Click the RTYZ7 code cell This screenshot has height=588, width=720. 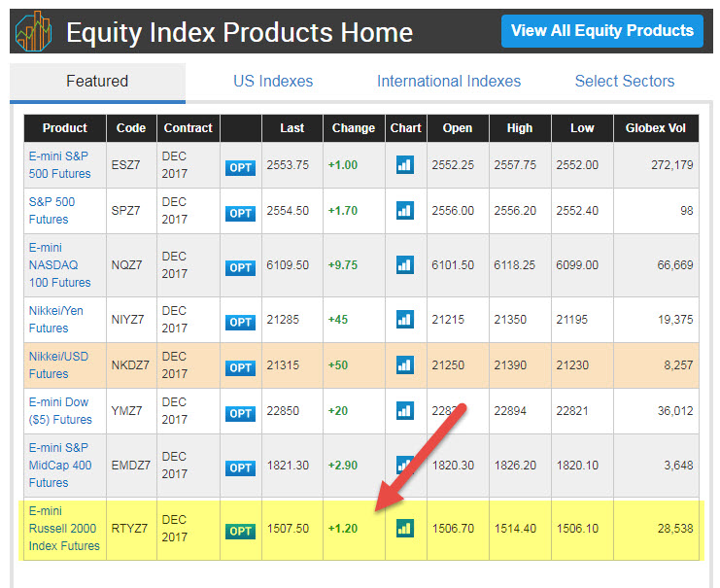click(x=129, y=529)
